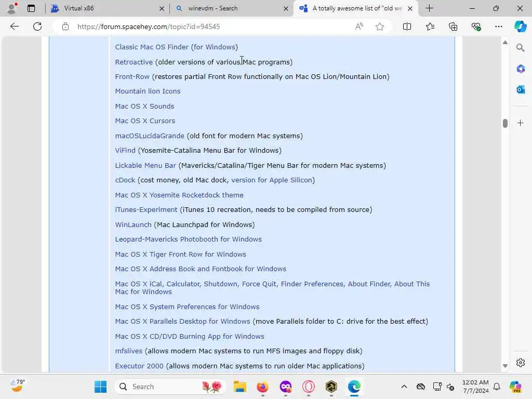Launch Opera from the taskbar
Viewport: 532px width, 399px height.
tap(309, 387)
